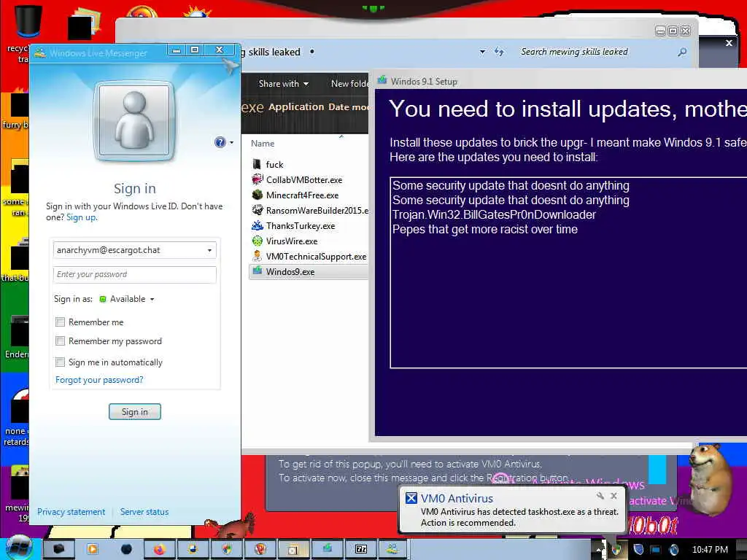Viewport: 747px width, 560px height.
Task: Click the Messenger help icon
Action: [x=220, y=142]
